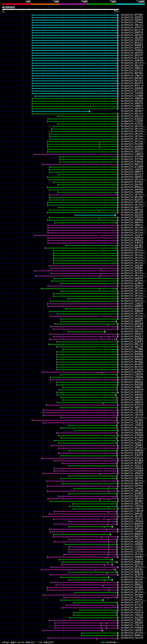Click the cyan ~100% identity legend segment

[130, 4]
